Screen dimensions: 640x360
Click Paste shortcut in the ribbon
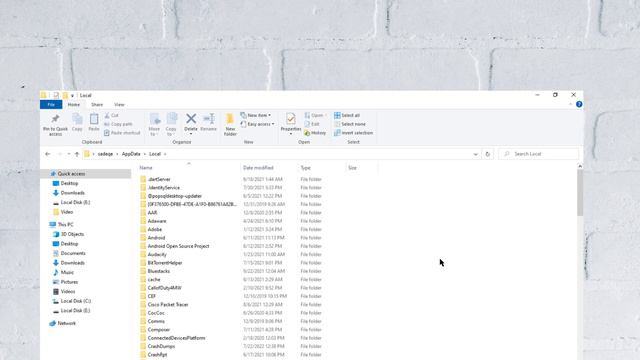tap(122, 133)
